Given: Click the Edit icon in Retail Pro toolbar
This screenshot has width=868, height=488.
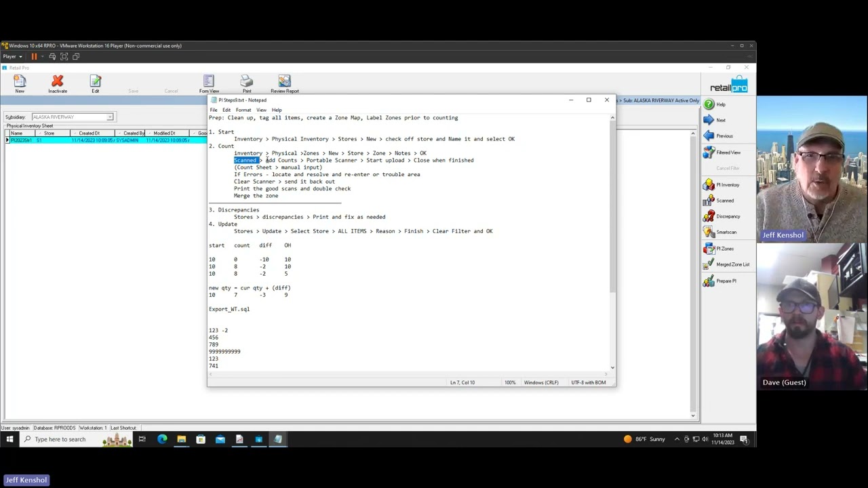Looking at the screenshot, I should pos(96,84).
